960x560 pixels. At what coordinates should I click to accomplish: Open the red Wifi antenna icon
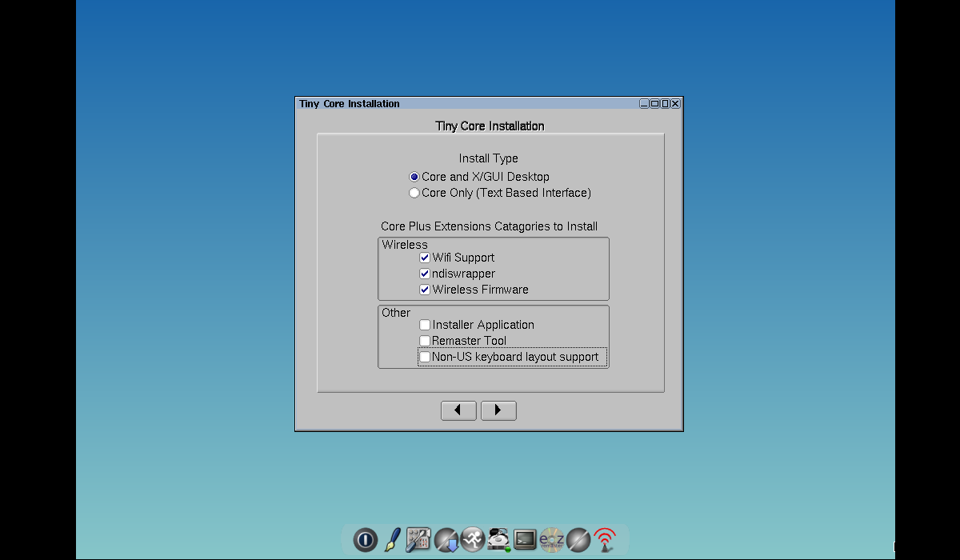coord(605,540)
